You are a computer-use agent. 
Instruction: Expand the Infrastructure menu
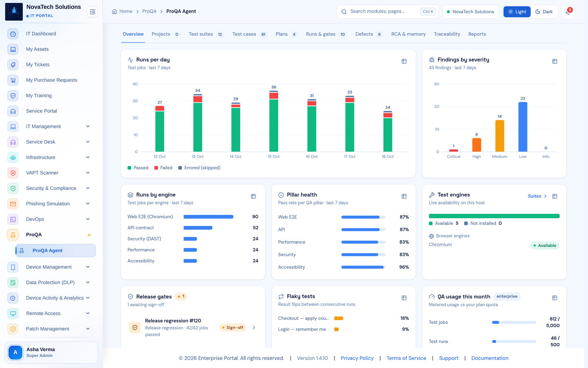click(88, 157)
